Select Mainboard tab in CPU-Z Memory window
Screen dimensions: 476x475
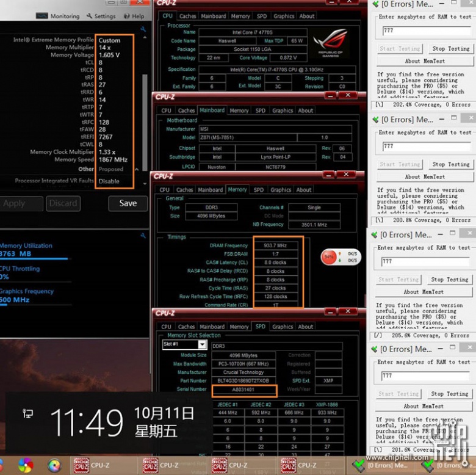pyautogui.click(x=211, y=190)
